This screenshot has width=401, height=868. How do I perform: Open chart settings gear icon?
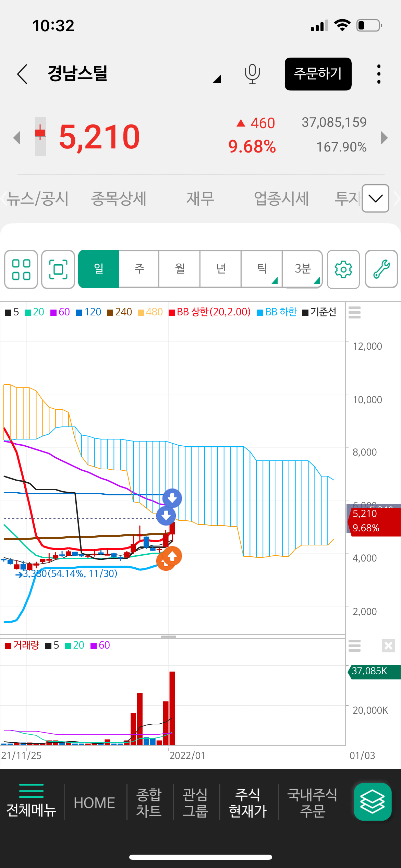[x=343, y=269]
